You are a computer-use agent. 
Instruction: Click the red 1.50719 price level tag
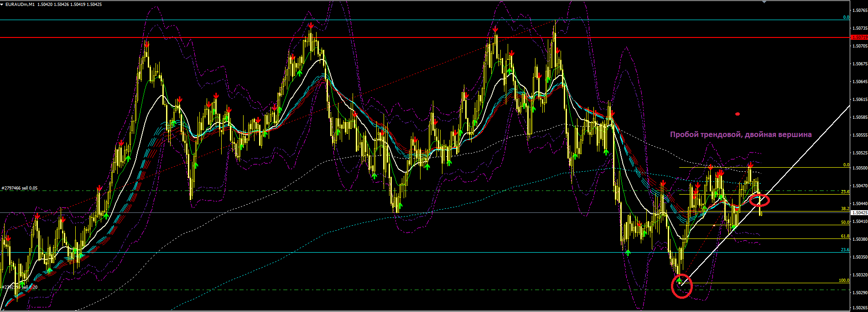[859, 37]
